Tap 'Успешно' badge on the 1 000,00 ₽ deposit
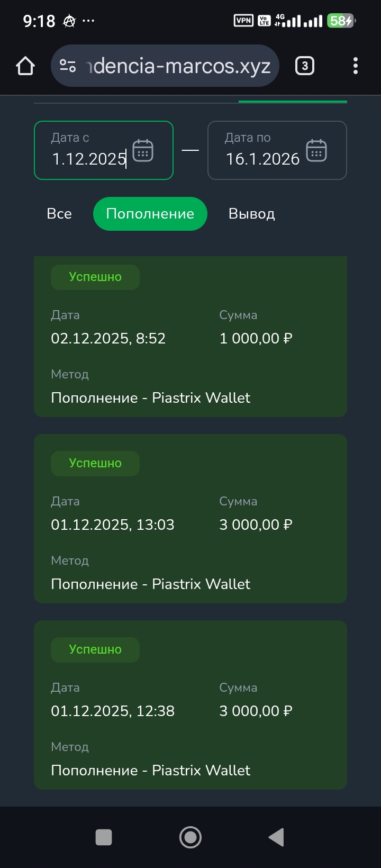Image resolution: width=381 pixels, height=868 pixels. click(95, 277)
